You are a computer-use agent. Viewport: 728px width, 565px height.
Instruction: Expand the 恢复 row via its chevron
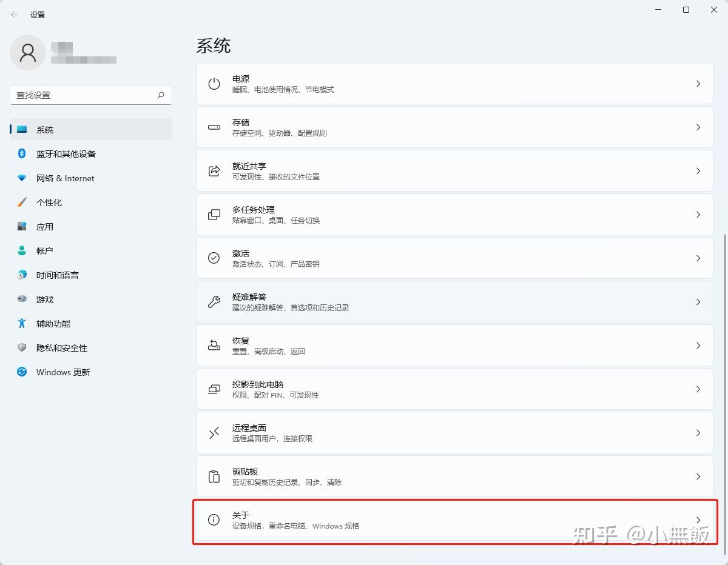click(x=698, y=346)
